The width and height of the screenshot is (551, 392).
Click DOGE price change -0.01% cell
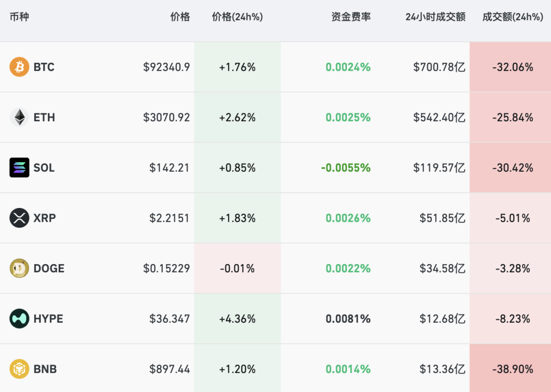point(237,269)
